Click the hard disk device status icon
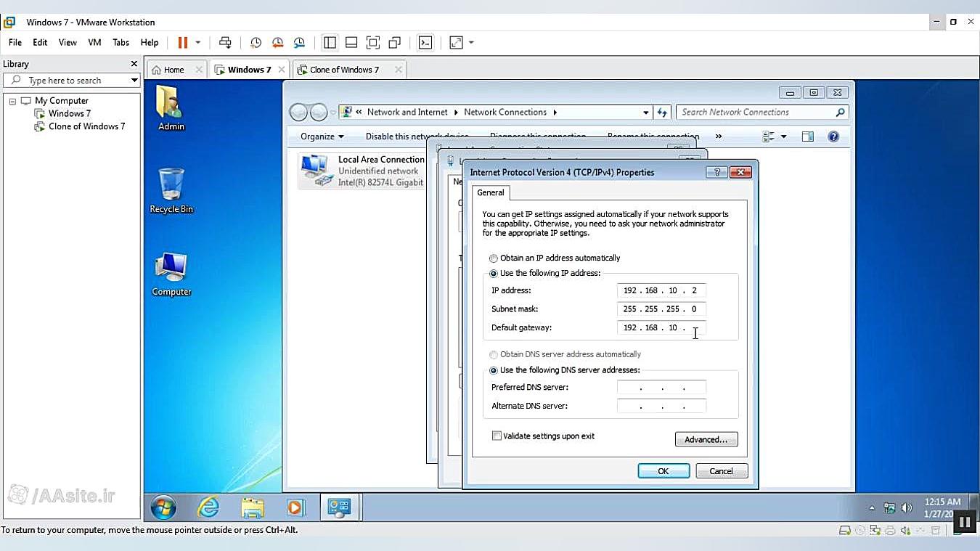 (845, 531)
